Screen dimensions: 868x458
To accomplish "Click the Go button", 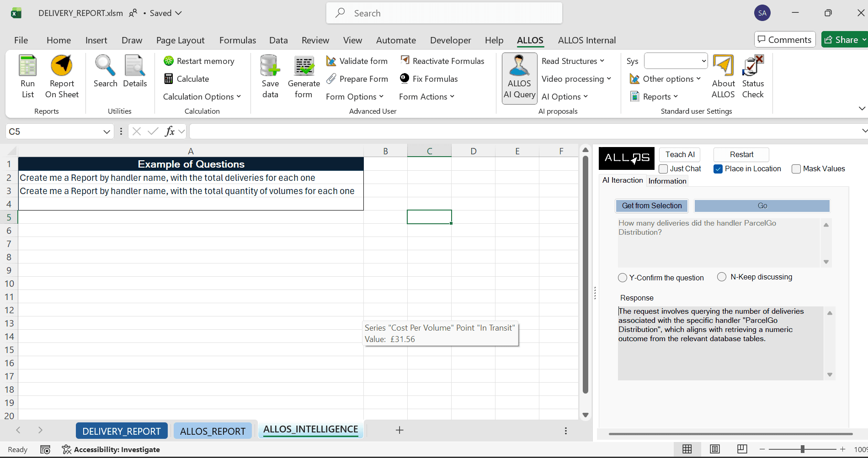I will [x=762, y=206].
